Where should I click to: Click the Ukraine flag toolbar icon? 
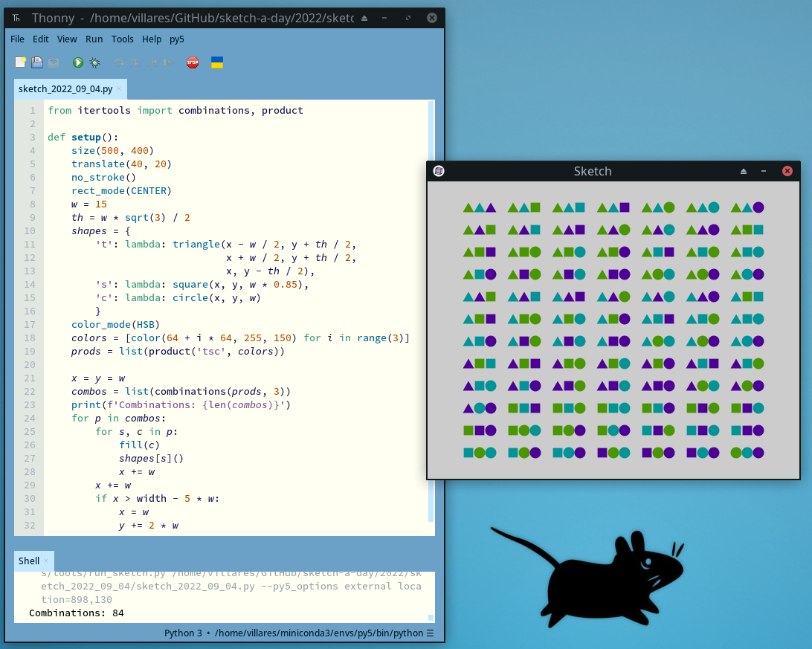pos(217,63)
